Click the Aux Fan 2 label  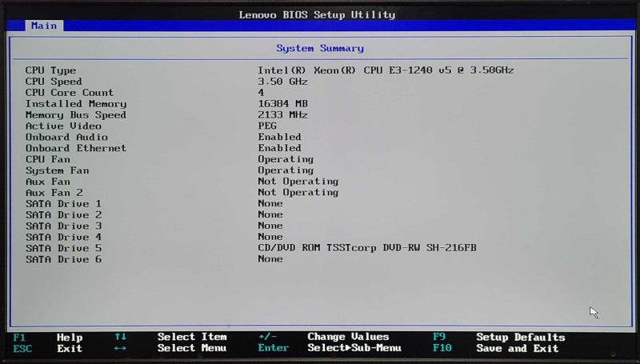point(54,193)
